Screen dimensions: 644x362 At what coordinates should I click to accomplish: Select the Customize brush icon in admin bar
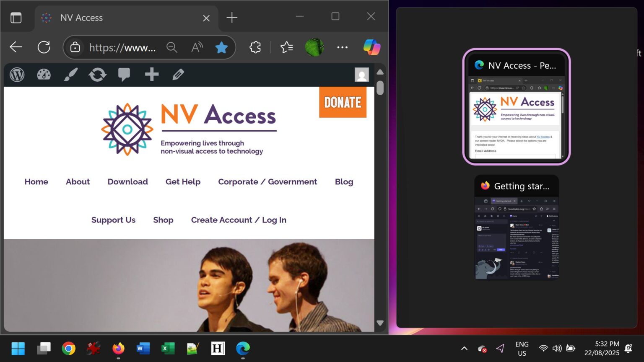pyautogui.click(x=70, y=75)
